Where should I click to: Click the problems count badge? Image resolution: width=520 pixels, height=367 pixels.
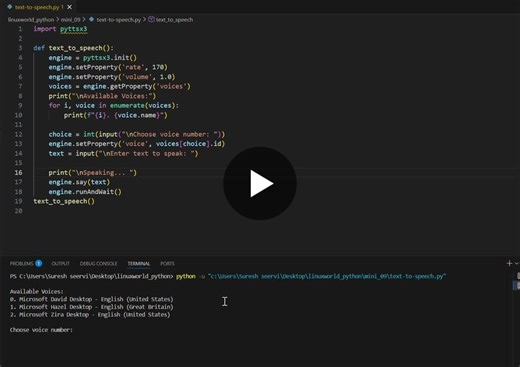coord(39,264)
